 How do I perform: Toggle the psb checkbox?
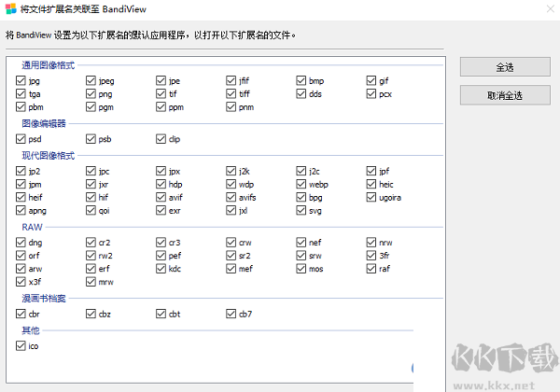point(91,139)
